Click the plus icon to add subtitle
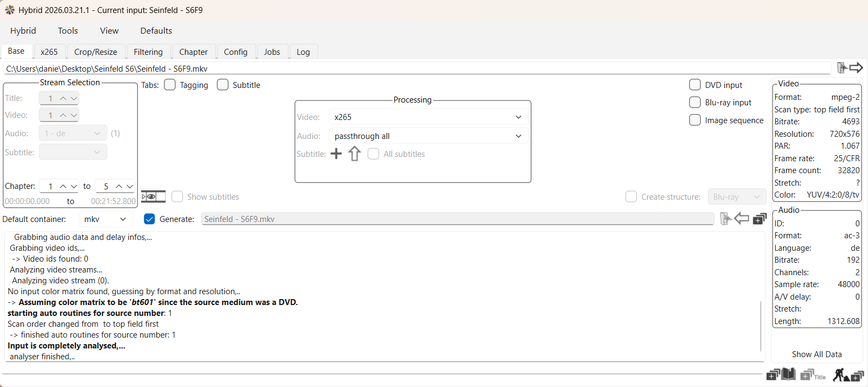The width and height of the screenshot is (868, 387). pyautogui.click(x=337, y=154)
